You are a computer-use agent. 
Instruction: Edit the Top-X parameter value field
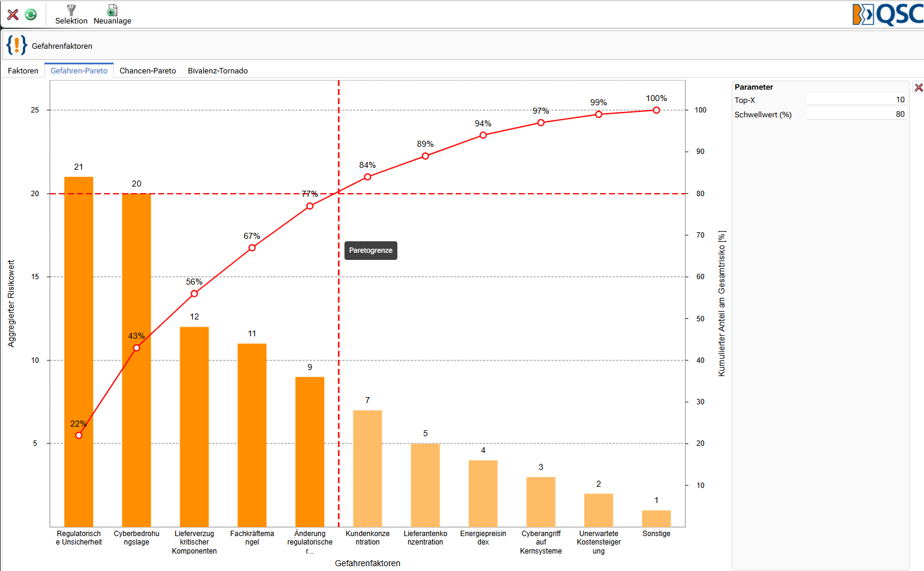pyautogui.click(x=857, y=100)
